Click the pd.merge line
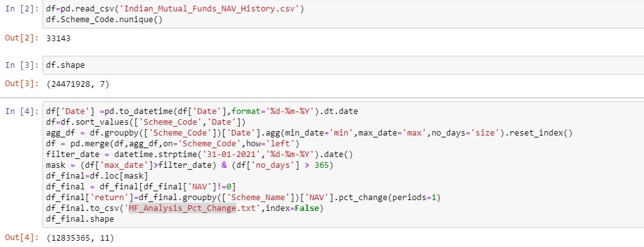The image size is (644, 247). point(172,144)
